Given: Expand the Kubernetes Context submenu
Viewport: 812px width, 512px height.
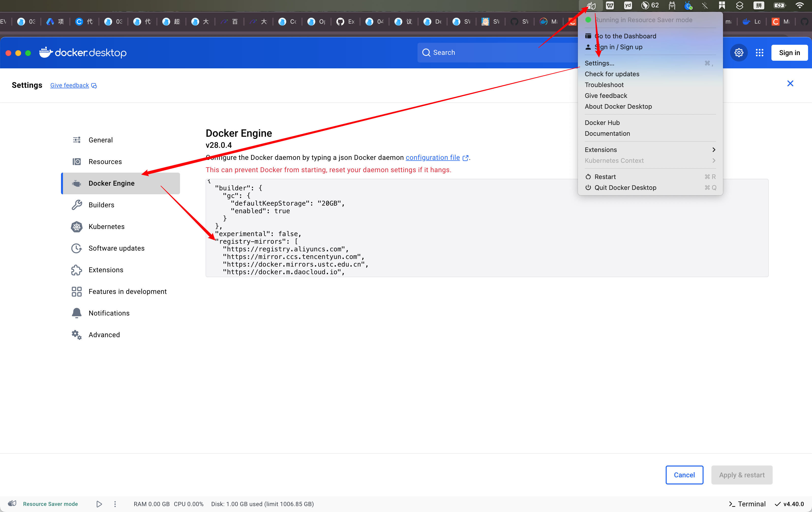Looking at the screenshot, I should pyautogui.click(x=714, y=161).
